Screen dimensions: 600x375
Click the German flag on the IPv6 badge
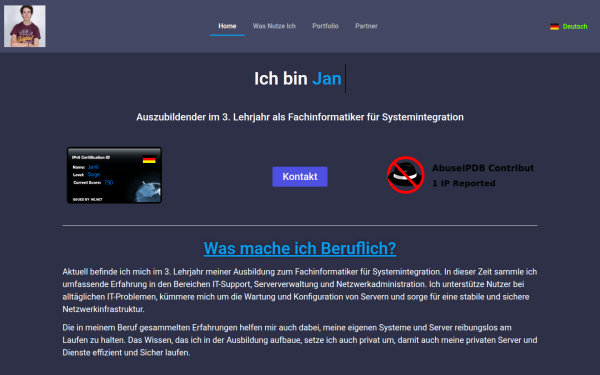(149, 160)
